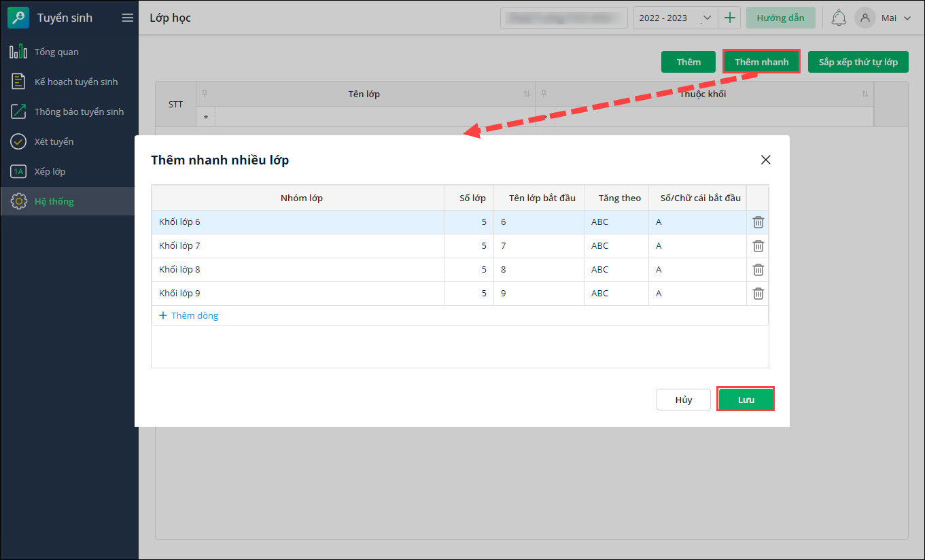925x560 pixels.
Task: Click the Thêm dòng link
Action: (188, 315)
